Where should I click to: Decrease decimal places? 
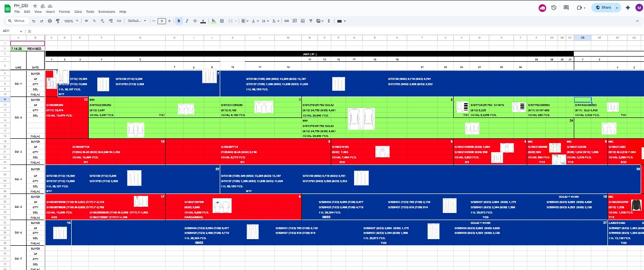tap(103, 21)
